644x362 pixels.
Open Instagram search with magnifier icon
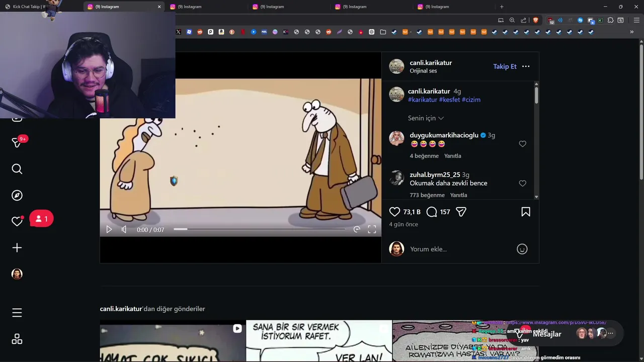tap(17, 169)
